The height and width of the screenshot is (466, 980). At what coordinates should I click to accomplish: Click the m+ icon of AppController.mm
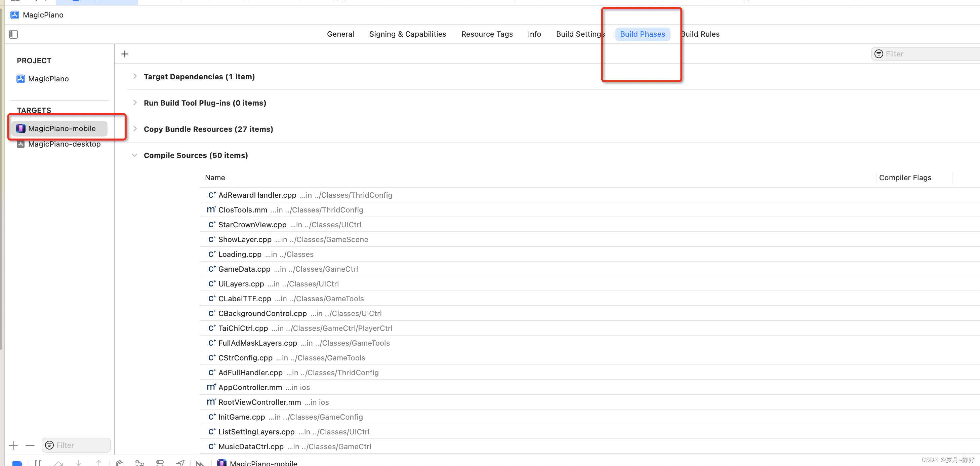pos(211,387)
